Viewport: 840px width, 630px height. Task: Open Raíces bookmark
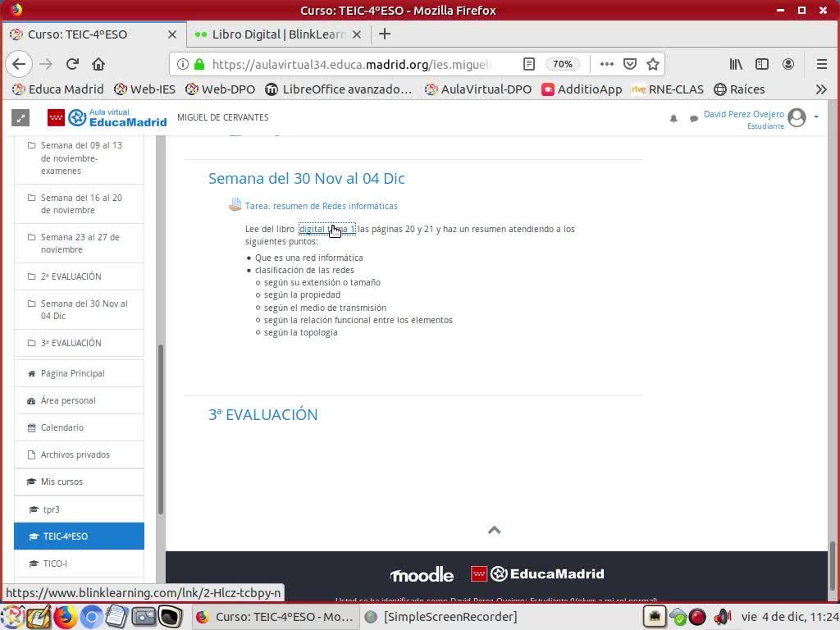coord(739,89)
